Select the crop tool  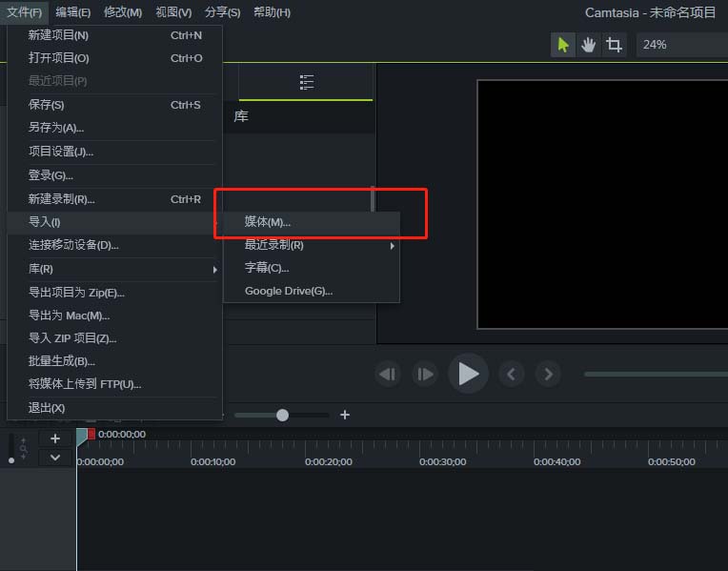click(x=615, y=45)
